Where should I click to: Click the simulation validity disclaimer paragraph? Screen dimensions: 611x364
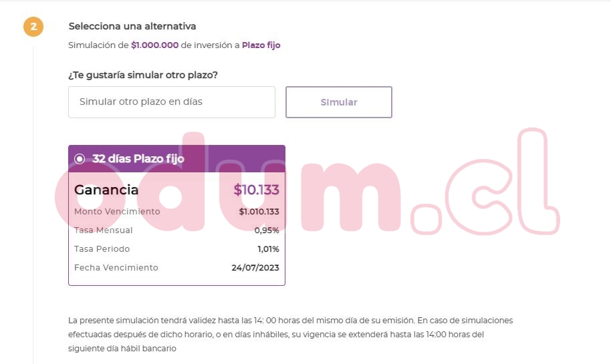pyautogui.click(x=290, y=334)
